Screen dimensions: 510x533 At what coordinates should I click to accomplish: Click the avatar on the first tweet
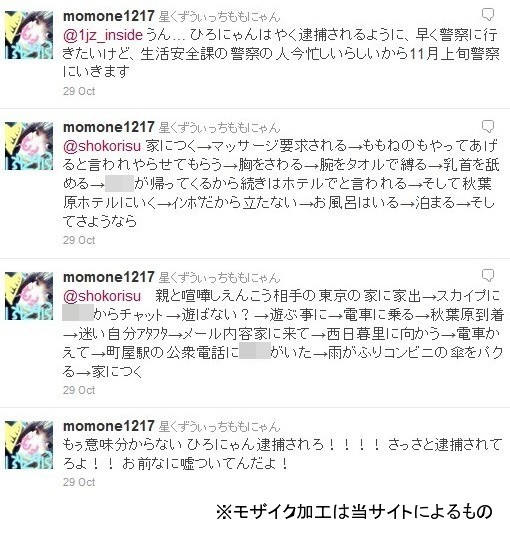tap(29, 35)
